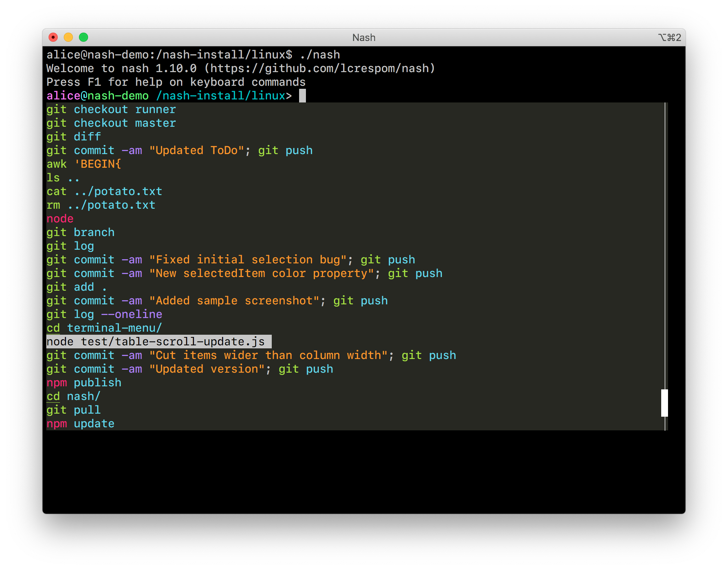This screenshot has height=570, width=728.
Task: Select 'New selectedItem color property' commit command
Action: 244,274
